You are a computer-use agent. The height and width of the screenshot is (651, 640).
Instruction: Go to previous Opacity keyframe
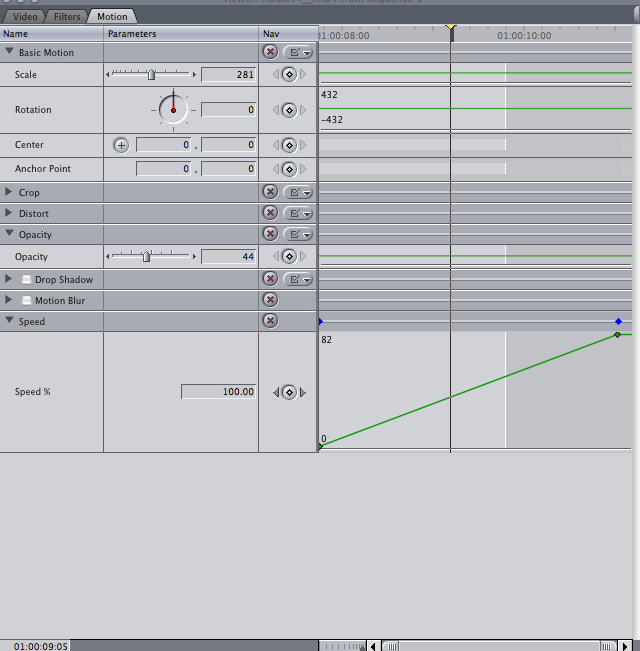click(x=276, y=256)
